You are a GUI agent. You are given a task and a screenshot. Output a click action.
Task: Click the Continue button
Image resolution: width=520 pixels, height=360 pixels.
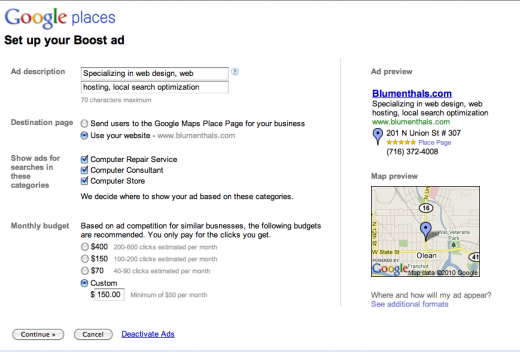coord(38,334)
